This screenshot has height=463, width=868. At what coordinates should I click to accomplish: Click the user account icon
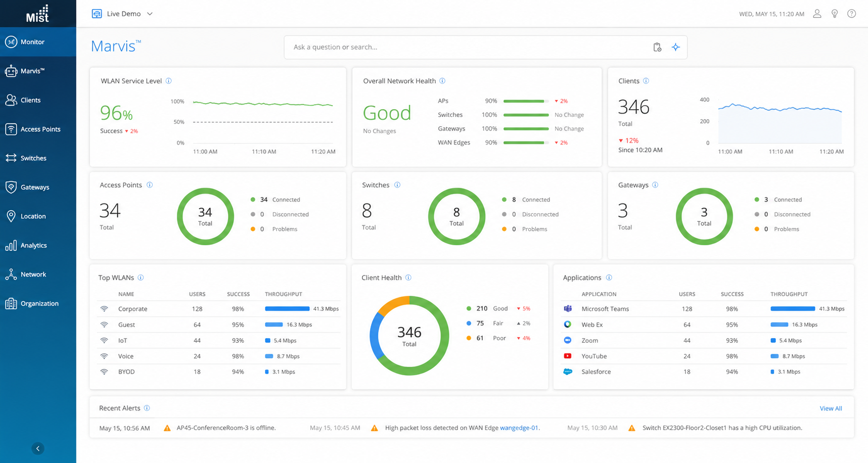pos(817,14)
